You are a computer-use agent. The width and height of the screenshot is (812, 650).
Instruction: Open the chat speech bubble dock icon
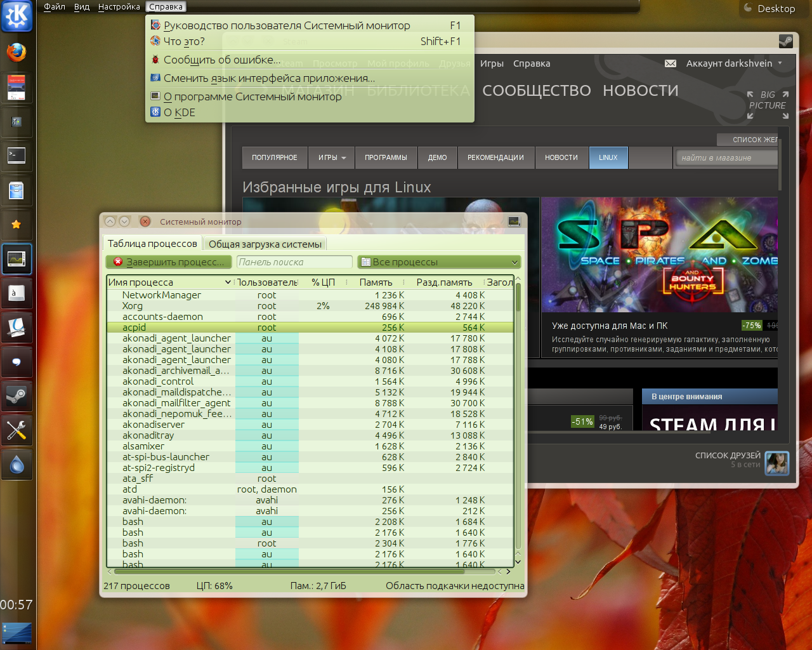click(x=16, y=362)
